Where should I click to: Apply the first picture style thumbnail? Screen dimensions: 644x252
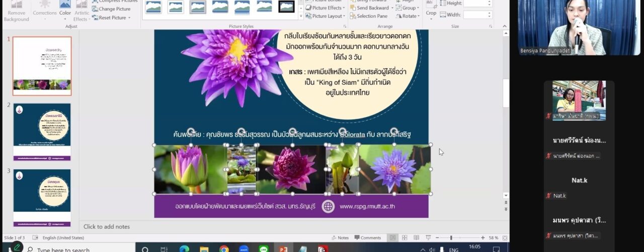point(153,7)
